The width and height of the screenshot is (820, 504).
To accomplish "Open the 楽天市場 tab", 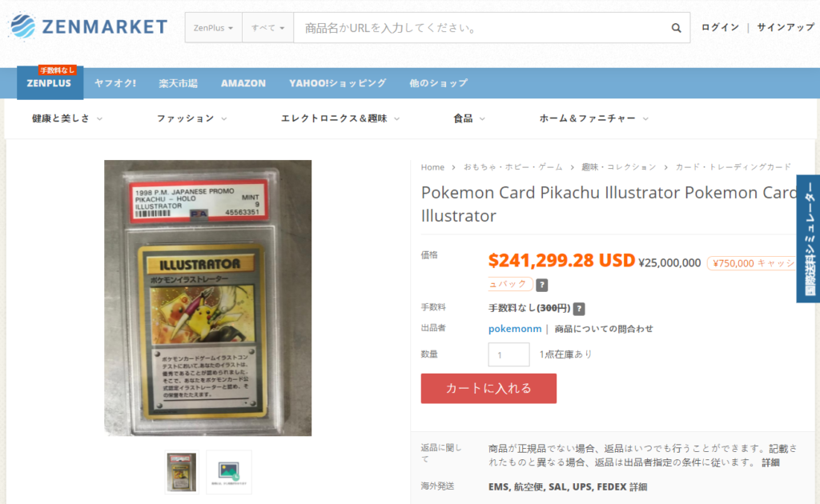I will click(179, 83).
